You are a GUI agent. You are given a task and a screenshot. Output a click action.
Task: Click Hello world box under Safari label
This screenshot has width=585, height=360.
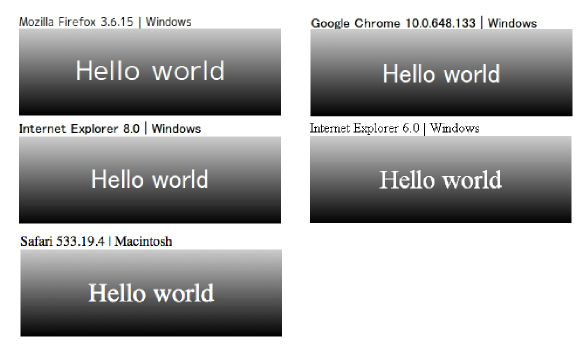[x=151, y=293]
